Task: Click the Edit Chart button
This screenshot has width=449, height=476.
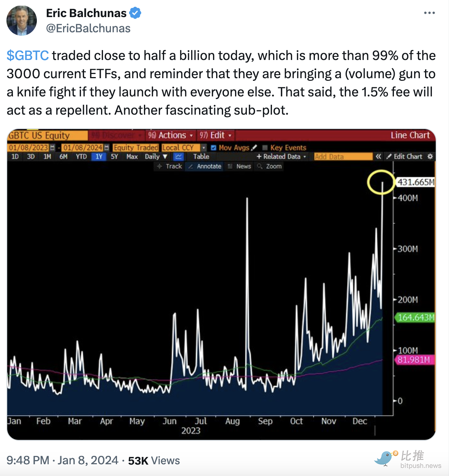Action: point(405,156)
